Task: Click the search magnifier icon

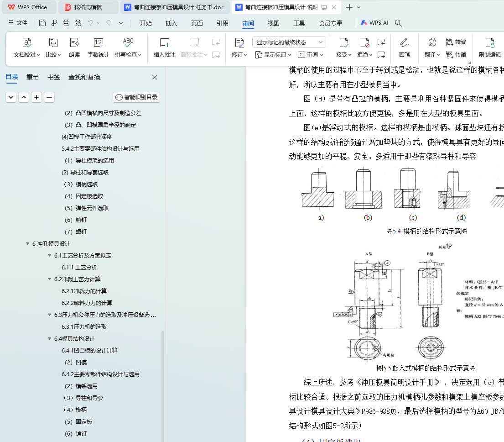Action: 398,23
